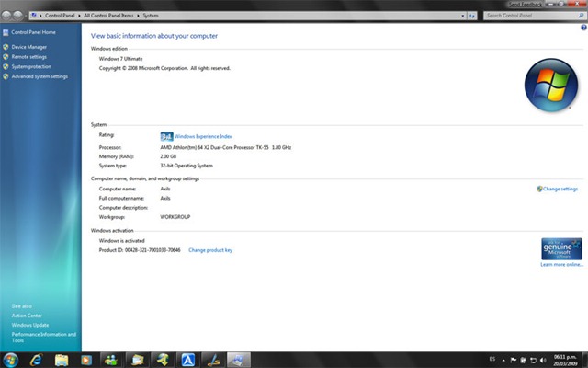The image size is (588, 368).
Task: Click the Windows 7 Ultimate text
Action: coord(120,59)
